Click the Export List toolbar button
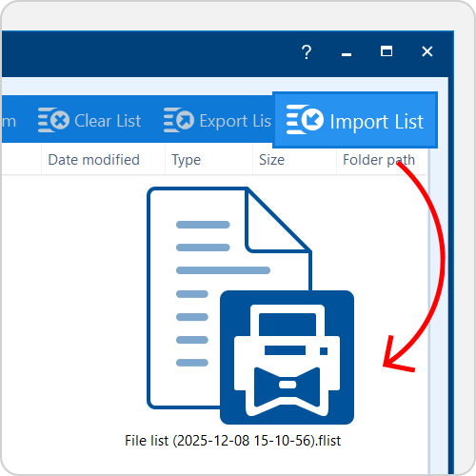476x476 pixels. (x=217, y=121)
